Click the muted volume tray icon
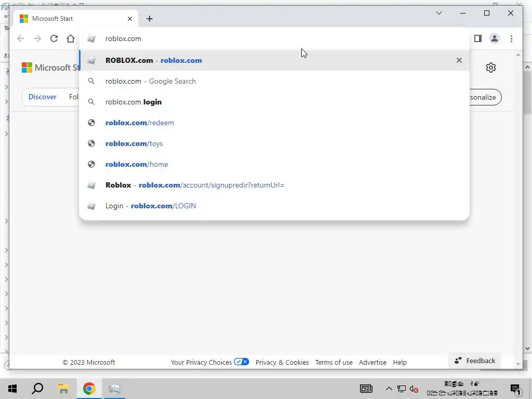The height and width of the screenshot is (399, 532). tap(414, 389)
